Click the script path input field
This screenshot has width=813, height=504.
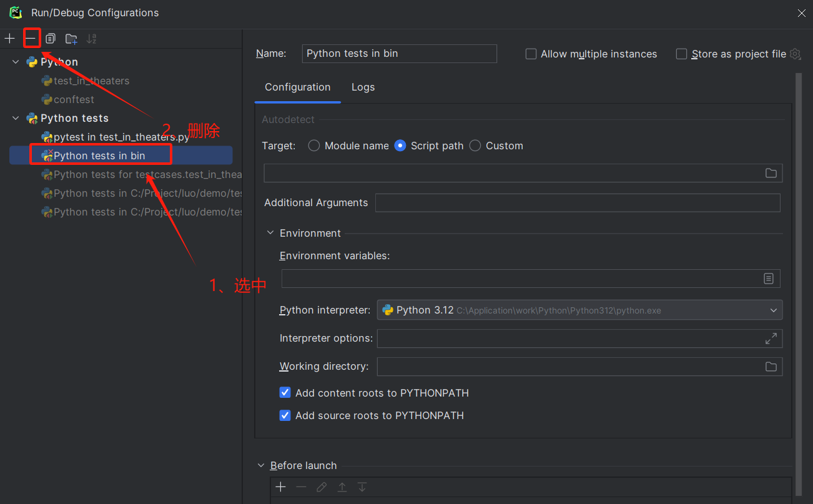tap(523, 173)
